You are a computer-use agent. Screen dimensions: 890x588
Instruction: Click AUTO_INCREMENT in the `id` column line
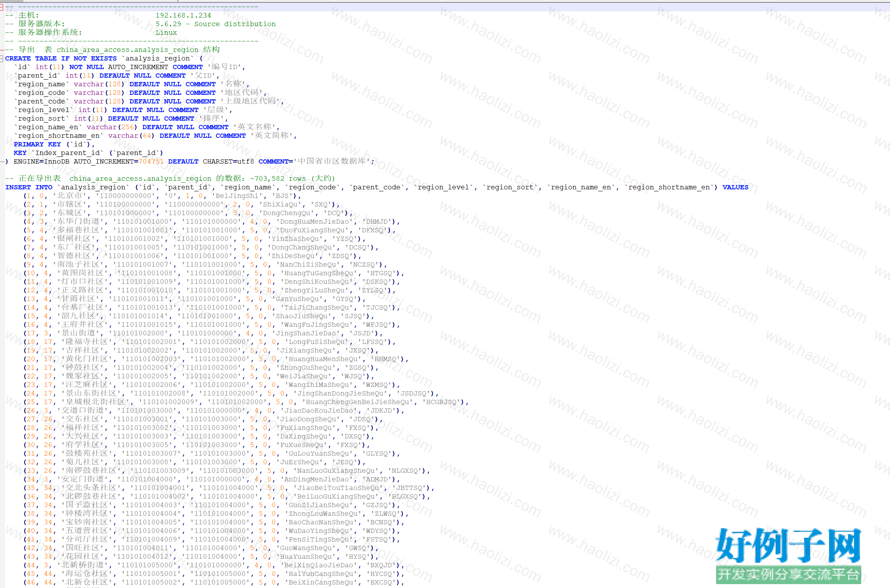tap(138, 67)
